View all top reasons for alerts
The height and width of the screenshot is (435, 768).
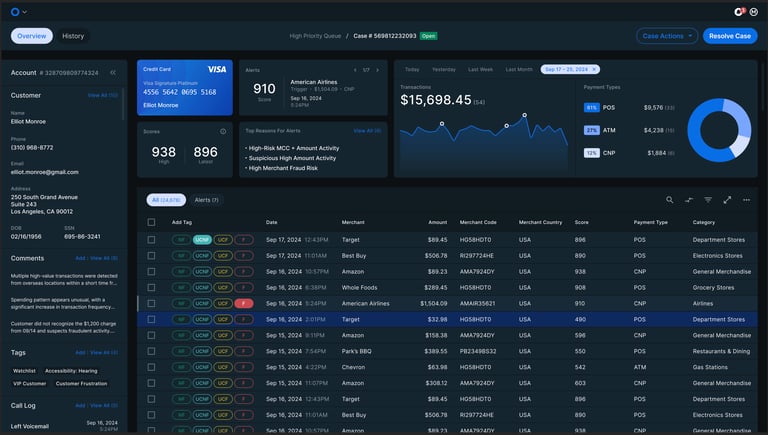point(367,131)
